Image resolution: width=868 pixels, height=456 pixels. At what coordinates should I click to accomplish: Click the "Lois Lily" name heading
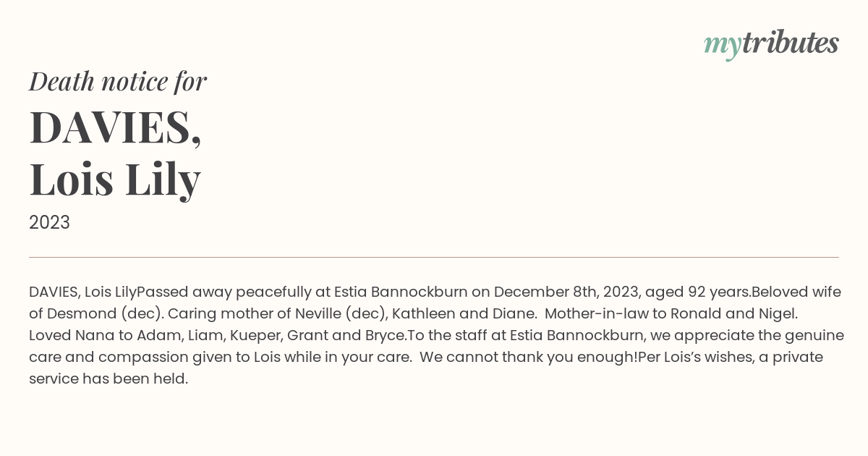(115, 180)
